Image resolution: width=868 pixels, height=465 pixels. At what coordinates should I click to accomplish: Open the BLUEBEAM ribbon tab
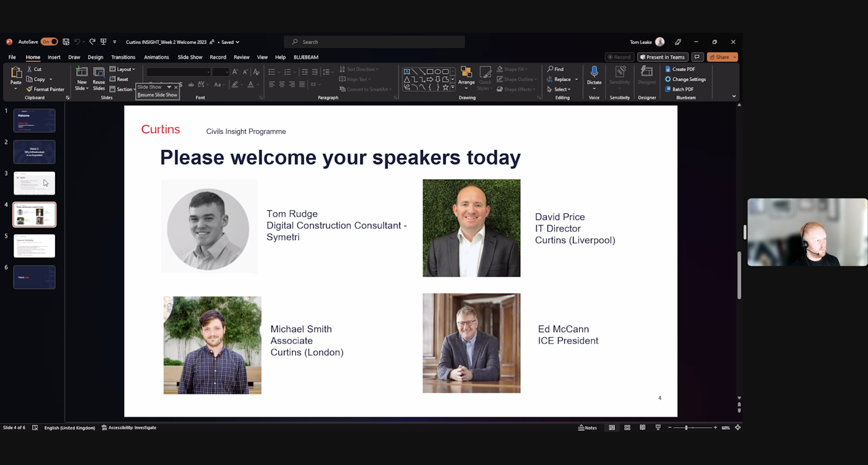[x=306, y=57]
